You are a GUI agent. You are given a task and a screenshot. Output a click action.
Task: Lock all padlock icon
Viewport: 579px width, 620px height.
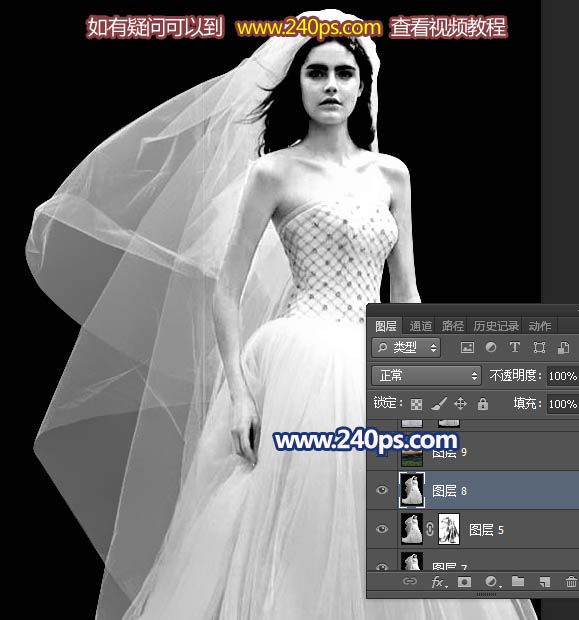point(482,404)
